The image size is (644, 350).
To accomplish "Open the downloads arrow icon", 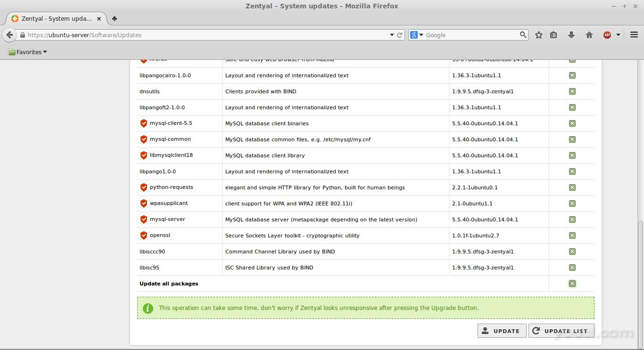I will pos(571,35).
